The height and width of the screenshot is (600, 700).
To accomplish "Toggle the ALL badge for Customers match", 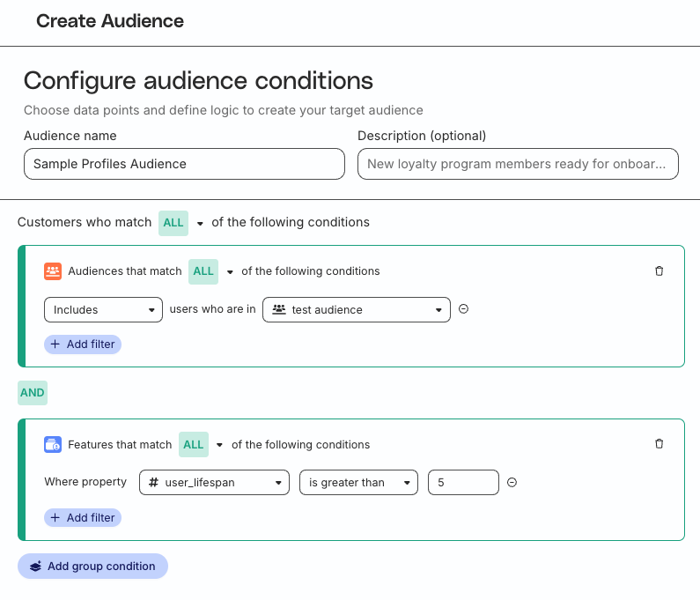I will pos(173,223).
